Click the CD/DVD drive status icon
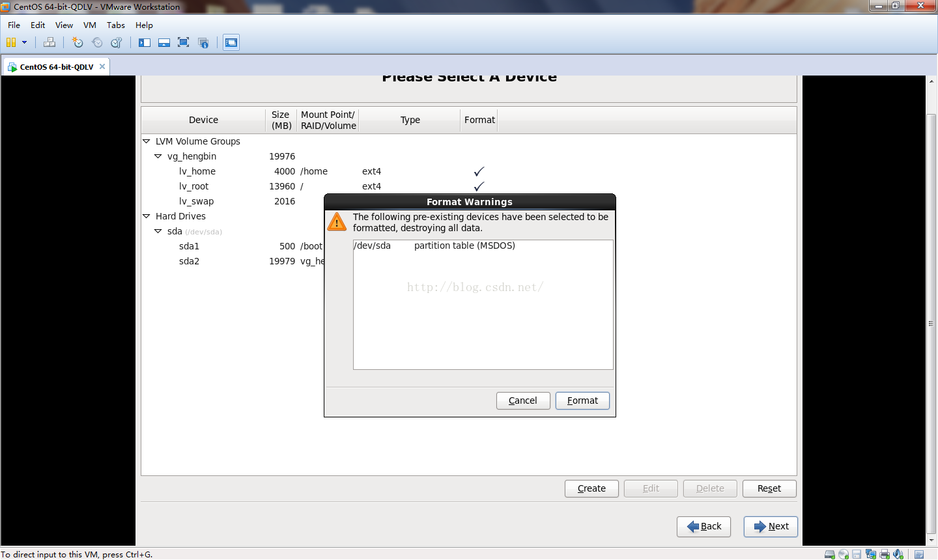 [x=844, y=554]
